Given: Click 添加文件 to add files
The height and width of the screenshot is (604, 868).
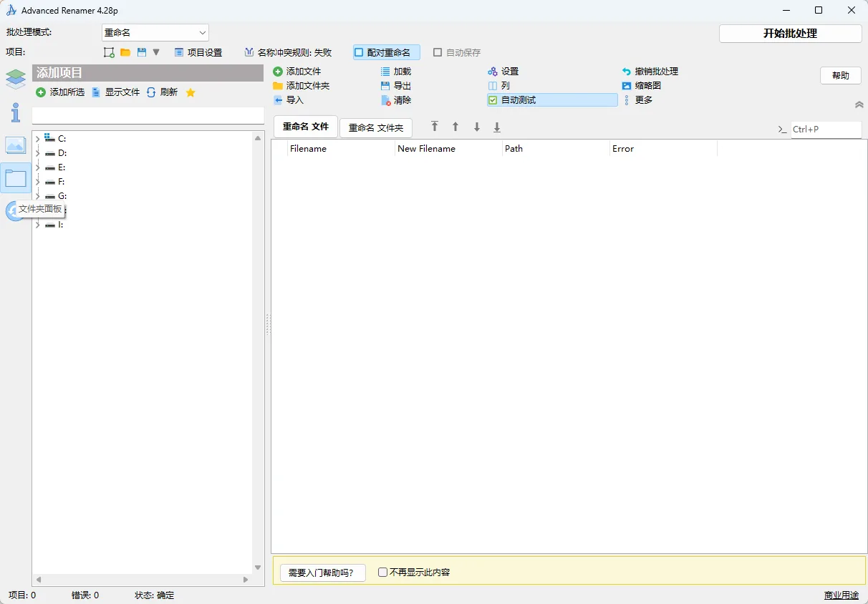Looking at the screenshot, I should point(297,72).
